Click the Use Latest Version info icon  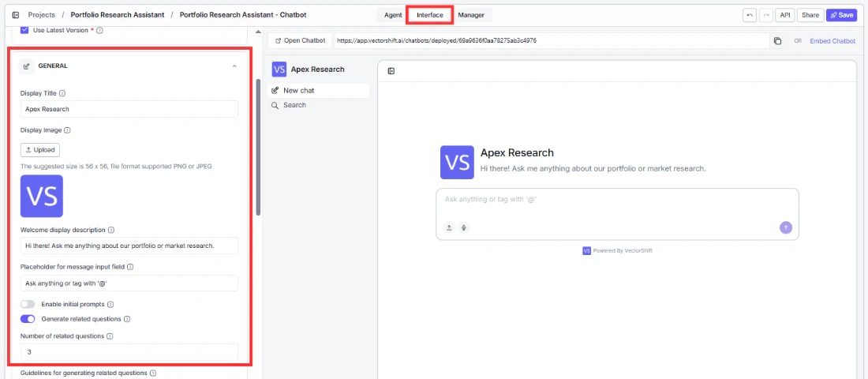(x=99, y=31)
